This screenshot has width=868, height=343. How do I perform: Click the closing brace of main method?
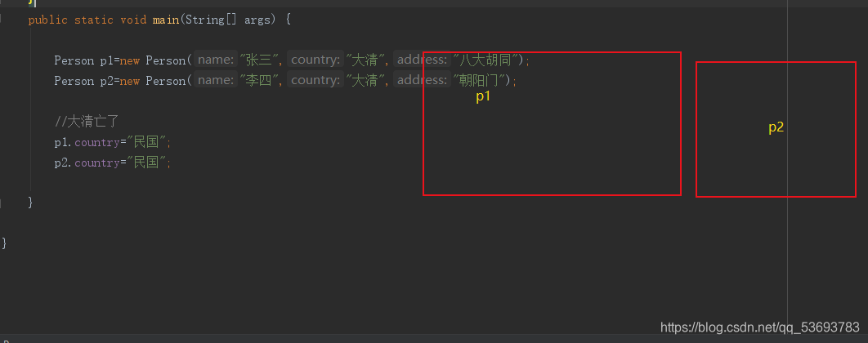tap(30, 203)
